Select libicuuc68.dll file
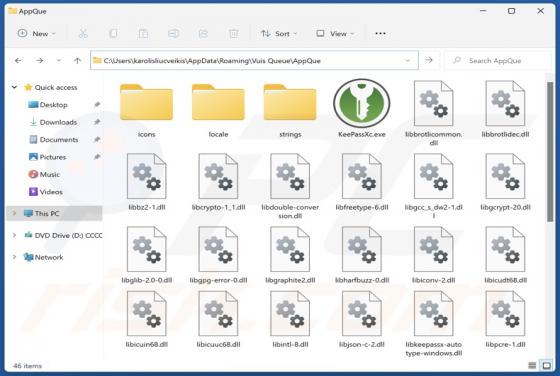Image resolution: width=560 pixels, height=376 pixels. pyautogui.click(x=218, y=320)
